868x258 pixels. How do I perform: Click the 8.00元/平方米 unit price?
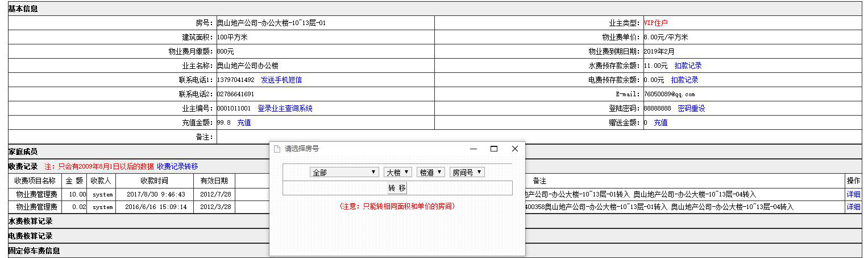coord(666,37)
